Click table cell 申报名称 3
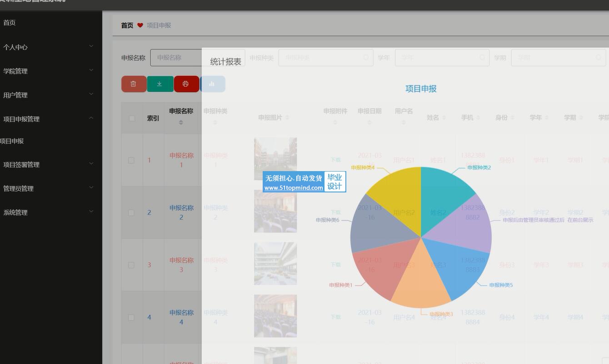 pos(181,265)
